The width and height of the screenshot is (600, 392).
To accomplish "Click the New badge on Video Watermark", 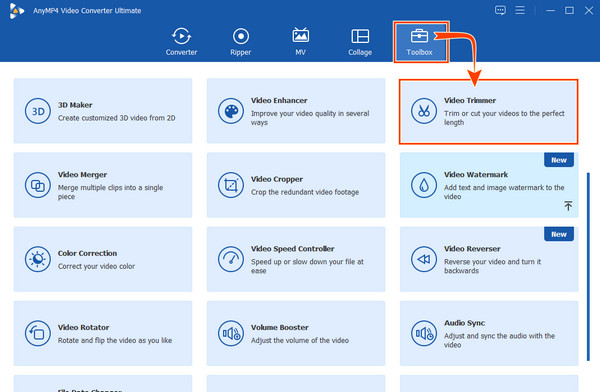I will pyautogui.click(x=559, y=160).
